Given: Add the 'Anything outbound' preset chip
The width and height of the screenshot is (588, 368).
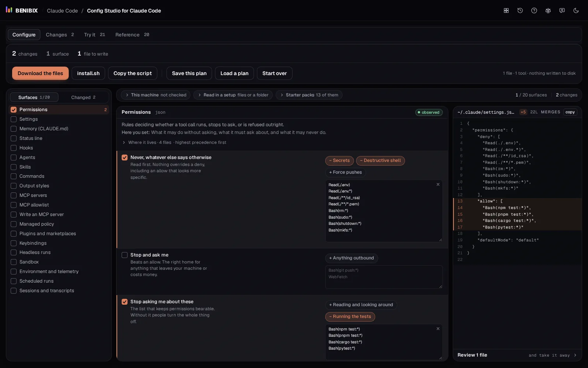Looking at the screenshot, I should pos(352,258).
